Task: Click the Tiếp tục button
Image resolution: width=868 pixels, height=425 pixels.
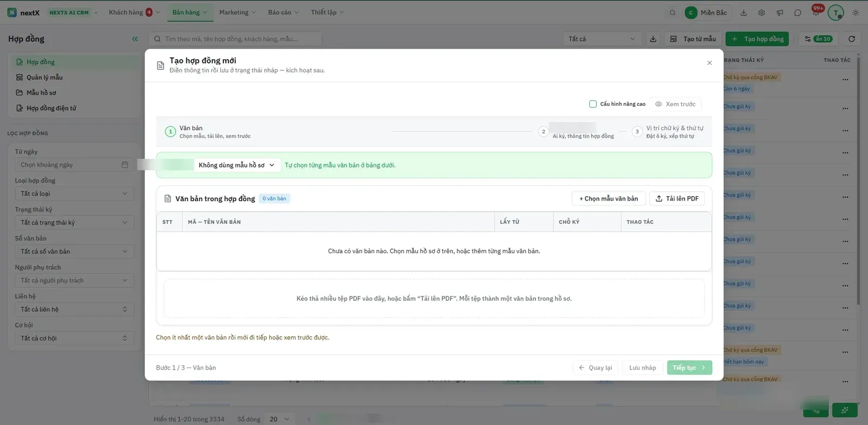Action: [x=690, y=368]
